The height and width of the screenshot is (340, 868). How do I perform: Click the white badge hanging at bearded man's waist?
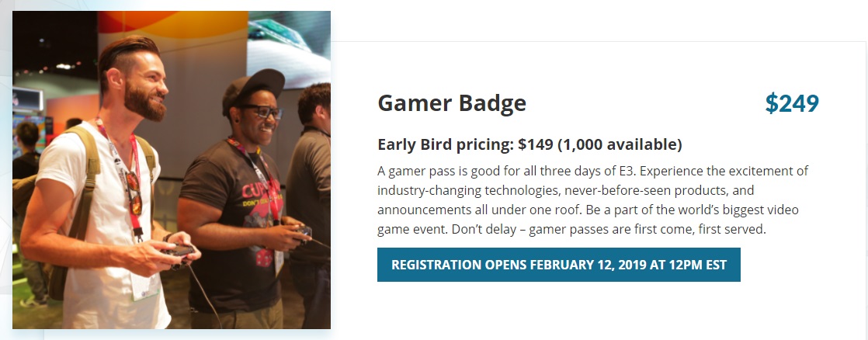pyautogui.click(x=145, y=286)
